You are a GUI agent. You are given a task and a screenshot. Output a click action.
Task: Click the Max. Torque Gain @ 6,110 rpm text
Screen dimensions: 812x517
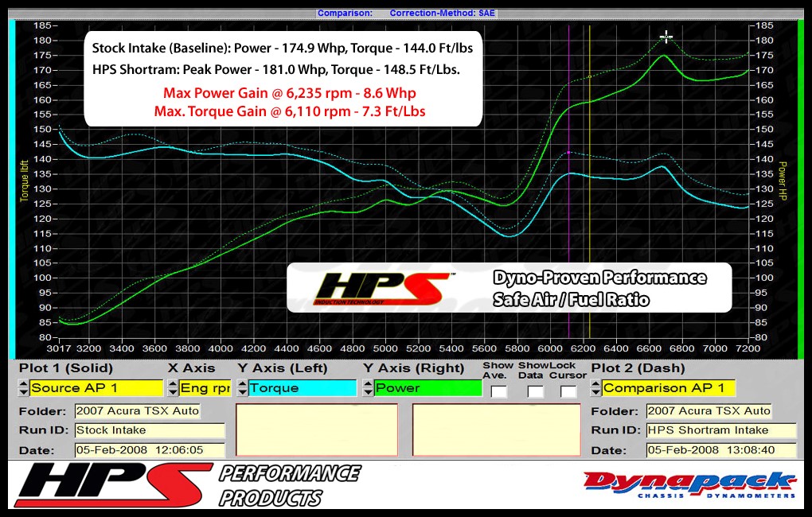(290, 111)
